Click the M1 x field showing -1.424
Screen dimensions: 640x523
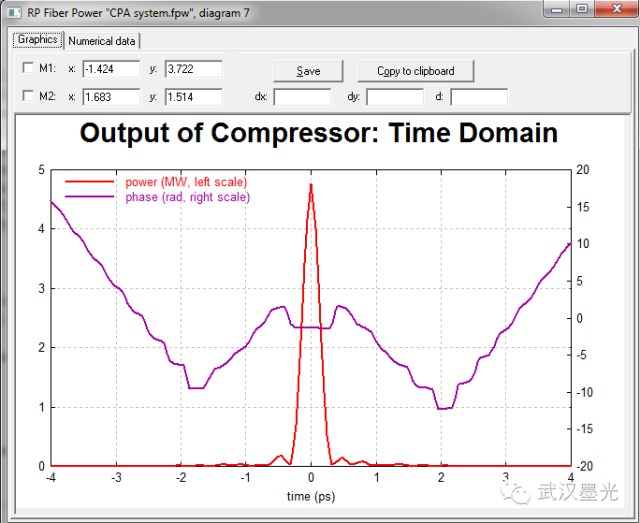[x=110, y=69]
